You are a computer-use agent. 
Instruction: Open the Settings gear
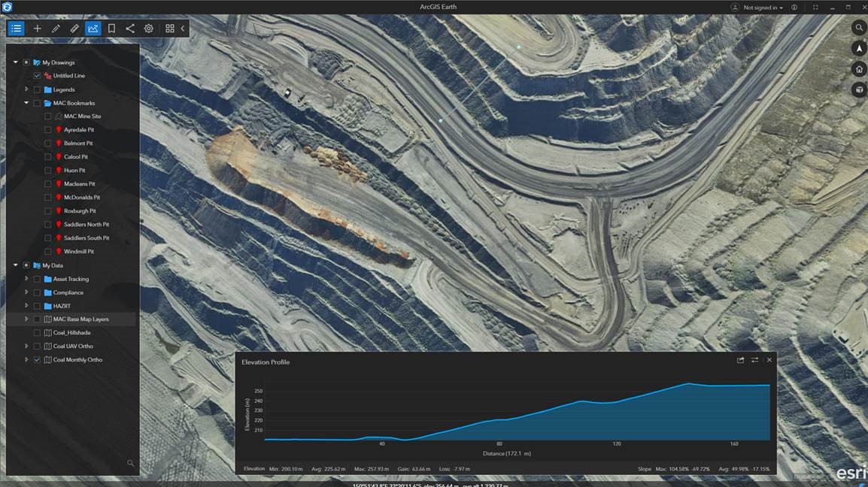point(148,29)
